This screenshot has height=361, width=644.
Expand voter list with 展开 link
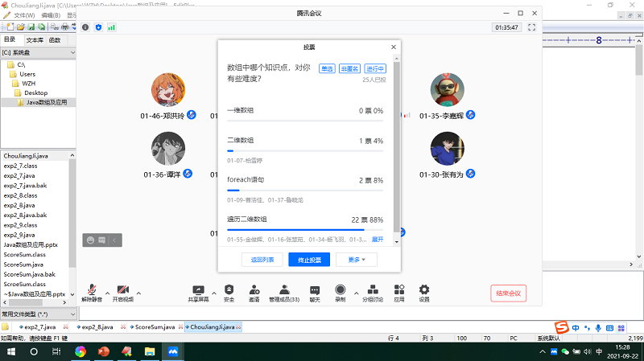pyautogui.click(x=377, y=239)
